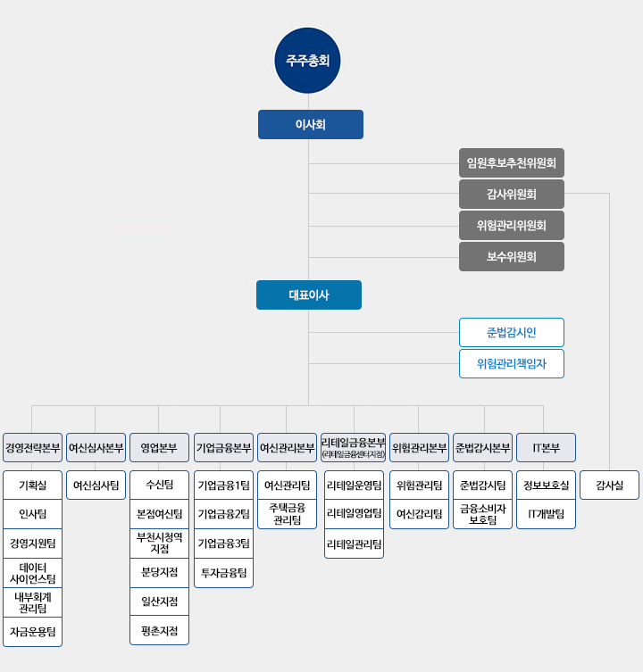Click the 데이터 사이언스팀 cell
This screenshot has width=643, height=672.
tap(33, 573)
